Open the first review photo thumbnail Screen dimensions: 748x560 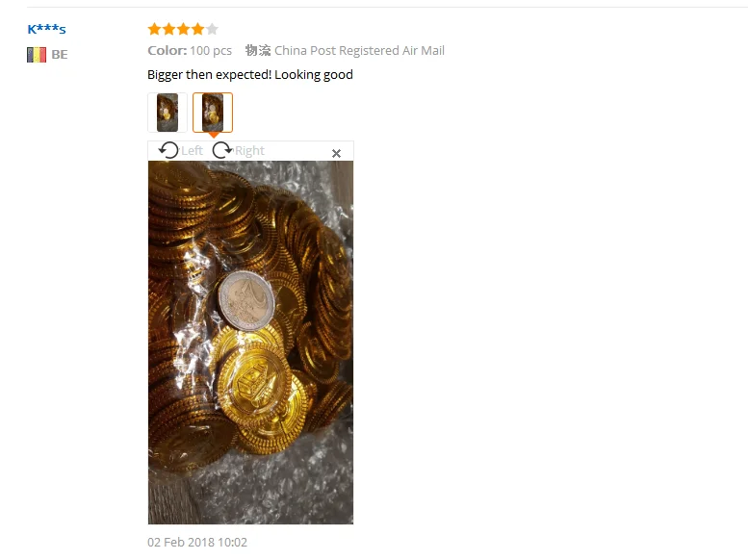click(x=168, y=113)
